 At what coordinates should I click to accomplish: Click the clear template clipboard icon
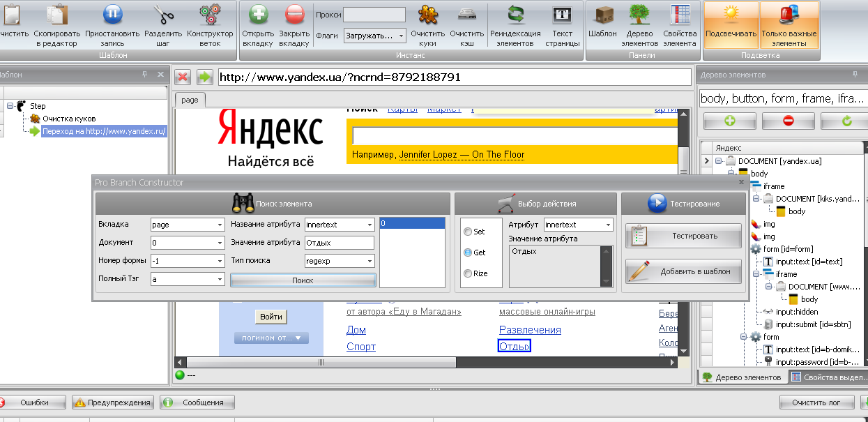pyautogui.click(x=11, y=14)
